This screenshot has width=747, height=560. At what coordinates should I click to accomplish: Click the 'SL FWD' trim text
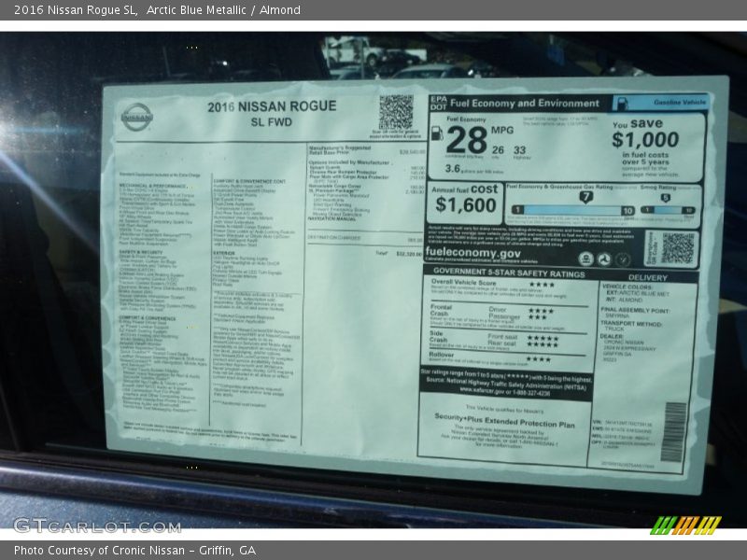click(x=272, y=122)
